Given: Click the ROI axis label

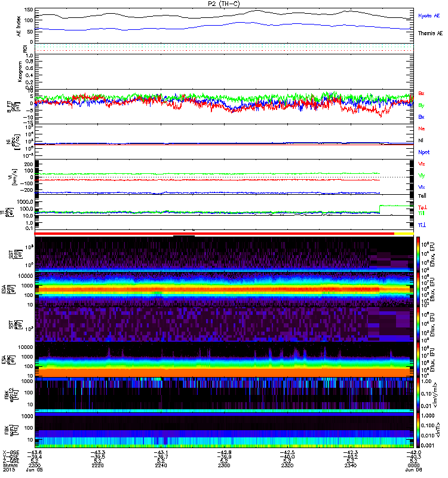Looking at the screenshot, I should (25, 49).
